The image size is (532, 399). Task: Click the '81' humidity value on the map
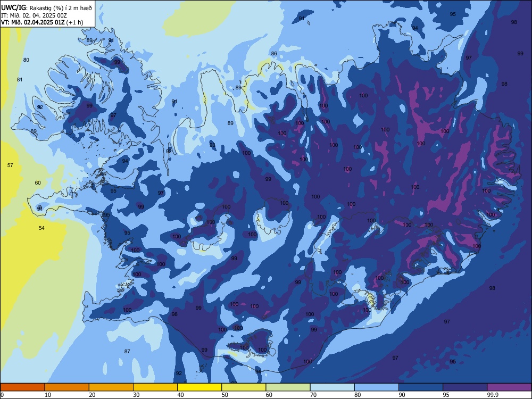20,79
